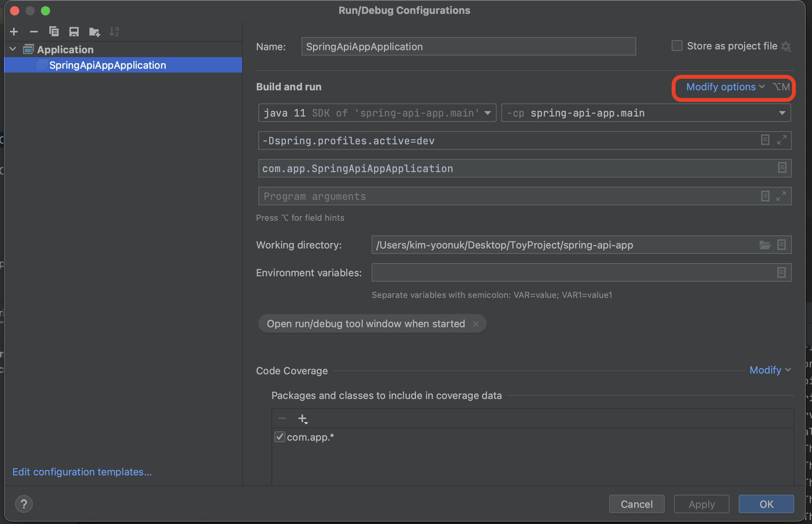
Task: Click the Copy Configuration icon
Action: 54,32
